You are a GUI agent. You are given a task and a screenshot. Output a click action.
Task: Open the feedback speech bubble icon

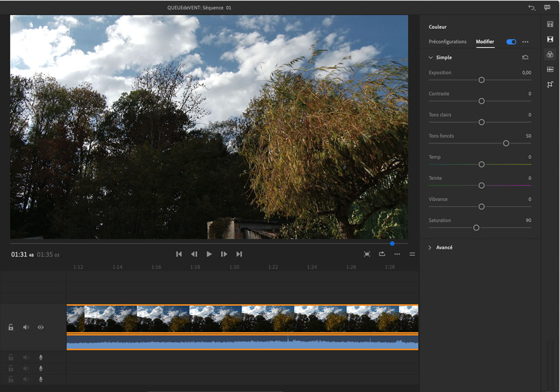point(547,8)
